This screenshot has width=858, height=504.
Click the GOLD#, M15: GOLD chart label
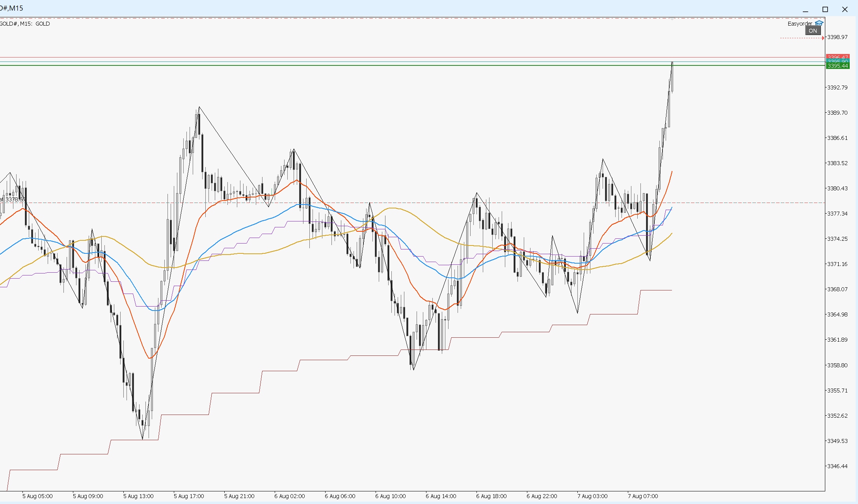click(24, 24)
